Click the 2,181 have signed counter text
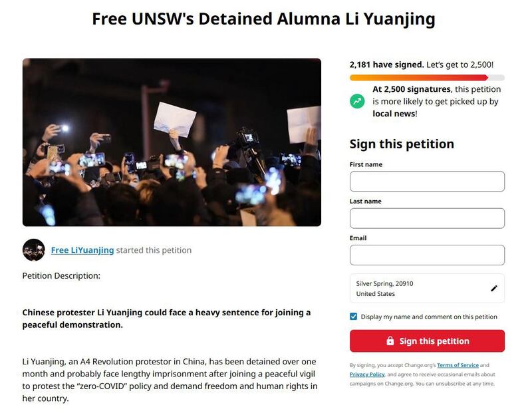Viewport: 532px width, 413px height. coord(386,65)
